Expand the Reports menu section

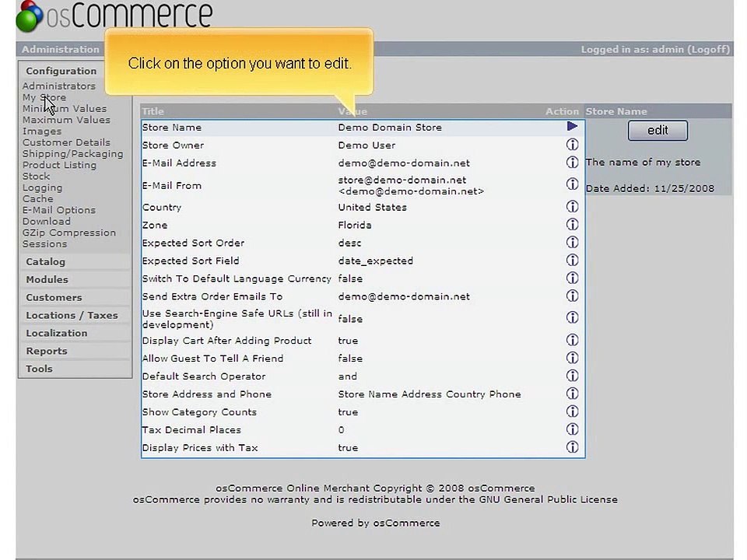pos(47,351)
